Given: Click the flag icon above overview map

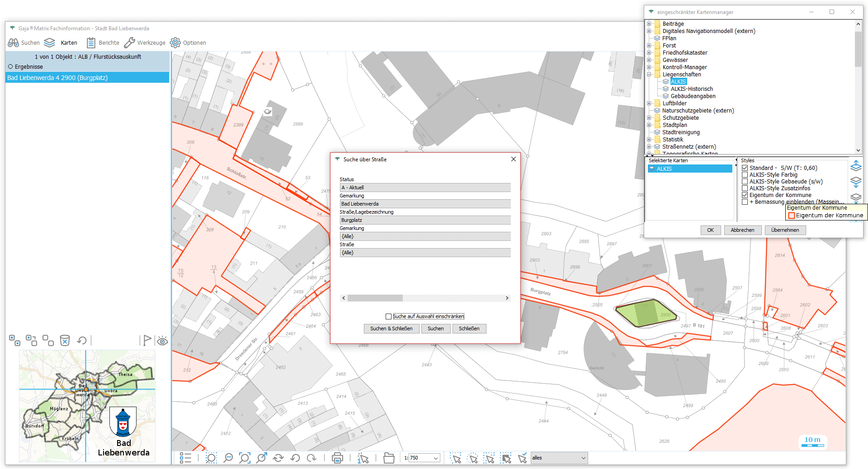Looking at the screenshot, I should (x=146, y=340).
